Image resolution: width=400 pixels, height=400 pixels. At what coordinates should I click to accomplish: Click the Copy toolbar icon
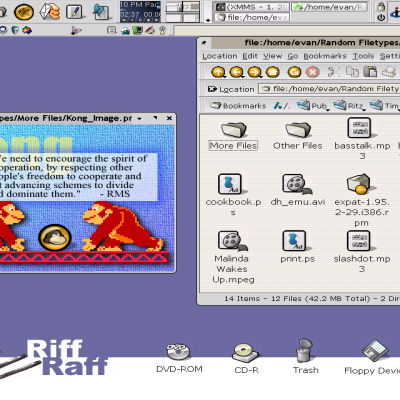click(352, 72)
